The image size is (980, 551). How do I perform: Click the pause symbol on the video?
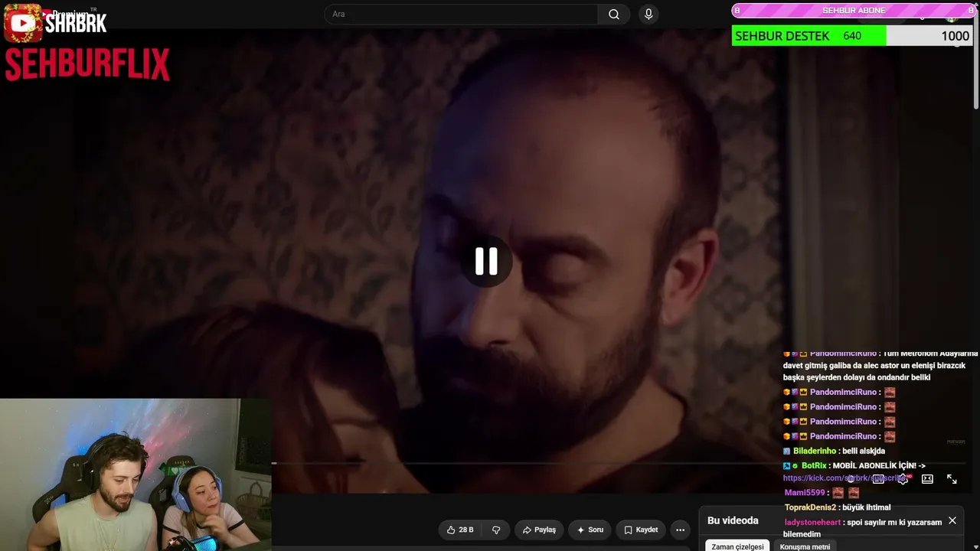pos(486,261)
